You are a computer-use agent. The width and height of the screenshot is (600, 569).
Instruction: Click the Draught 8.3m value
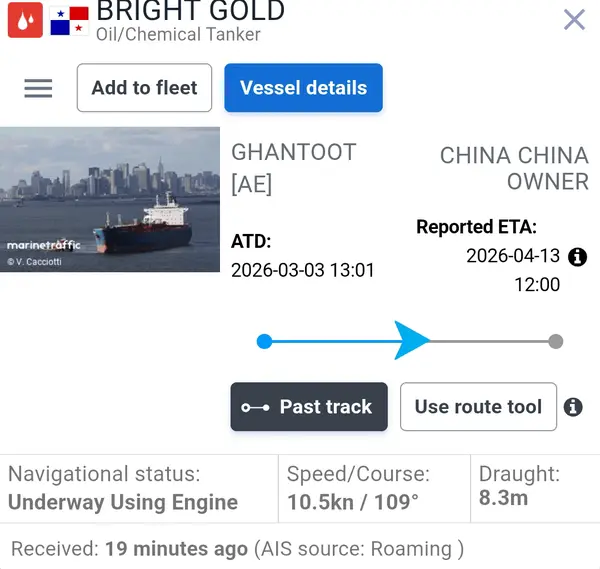pyautogui.click(x=503, y=497)
